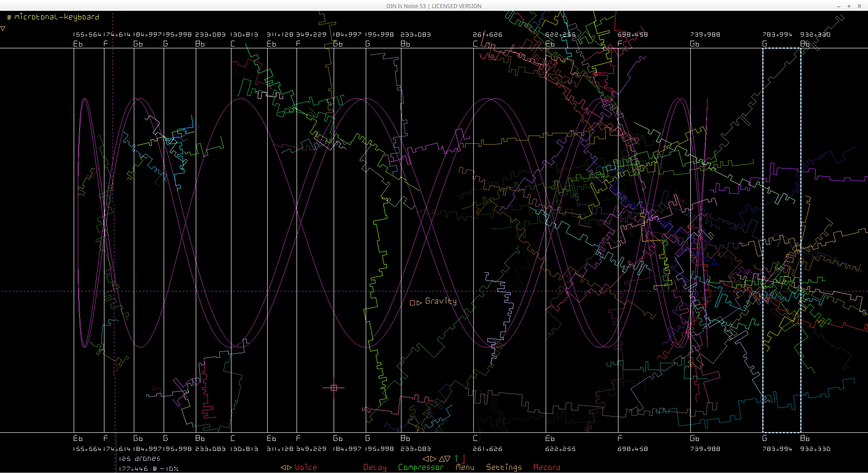This screenshot has width=868, height=473.
Task: Click the down triangle arrow above Menu
Action: 448,459
